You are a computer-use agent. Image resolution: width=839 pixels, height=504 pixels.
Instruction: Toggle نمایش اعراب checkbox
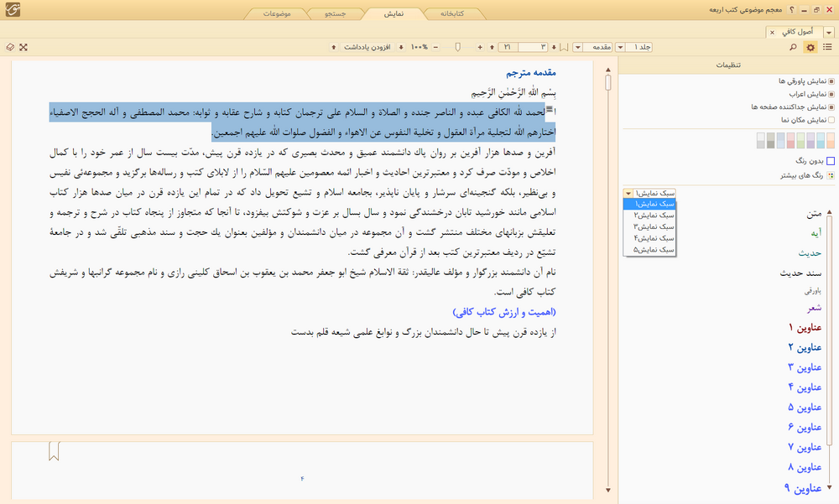831,94
